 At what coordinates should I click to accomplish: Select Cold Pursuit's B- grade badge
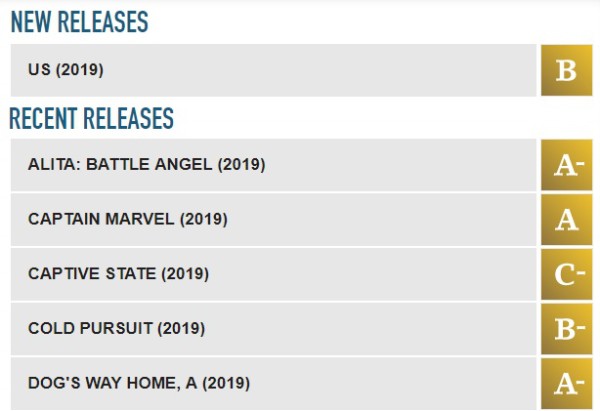click(566, 328)
